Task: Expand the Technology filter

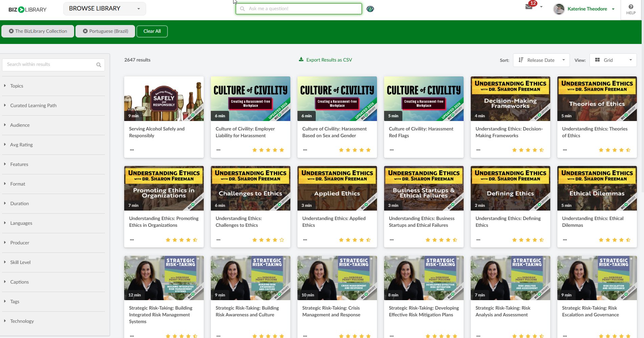Action: pos(53,321)
